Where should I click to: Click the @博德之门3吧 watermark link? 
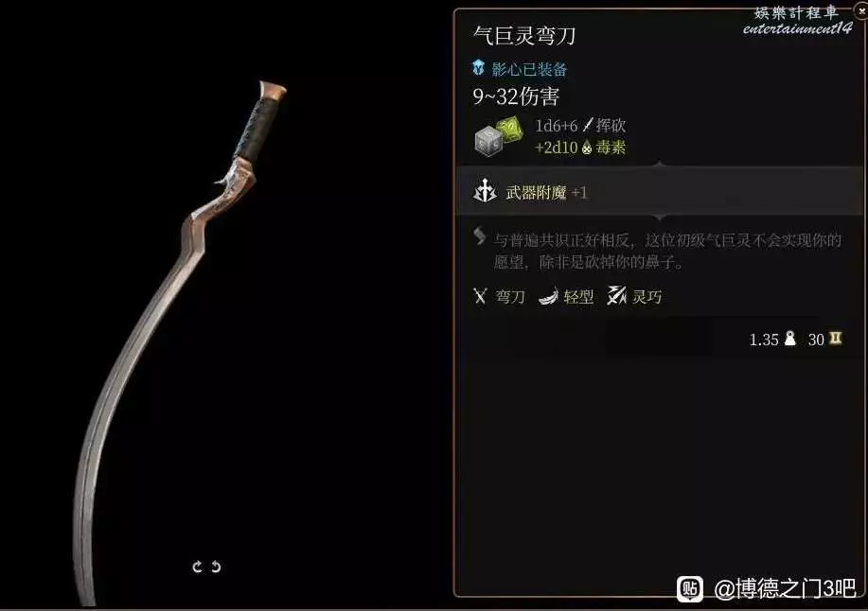coord(785,589)
